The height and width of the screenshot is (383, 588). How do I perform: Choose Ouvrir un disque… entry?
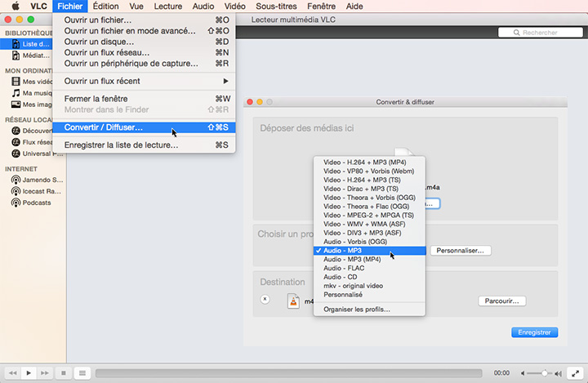pos(144,42)
